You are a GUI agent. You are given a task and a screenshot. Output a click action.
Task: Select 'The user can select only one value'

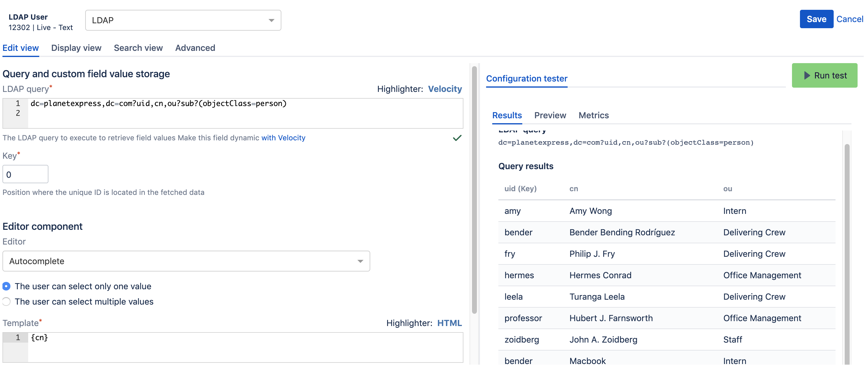click(x=6, y=286)
